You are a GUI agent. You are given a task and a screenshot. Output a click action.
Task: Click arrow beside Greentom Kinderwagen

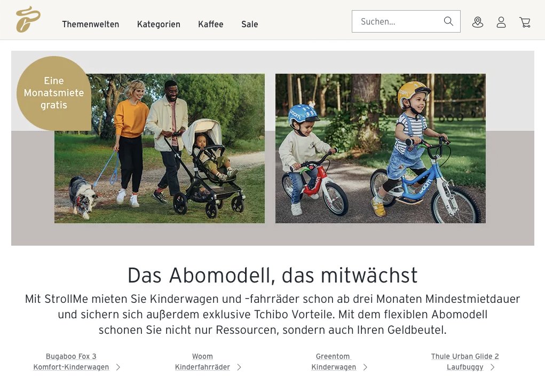click(x=365, y=367)
